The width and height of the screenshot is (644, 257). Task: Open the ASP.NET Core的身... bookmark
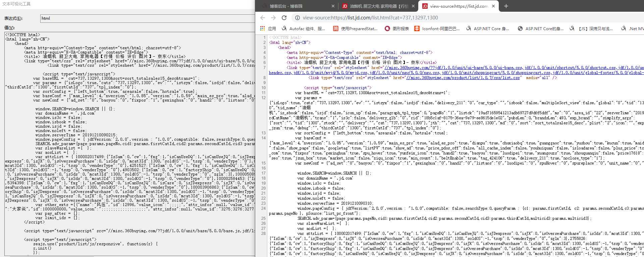[x=541, y=29]
